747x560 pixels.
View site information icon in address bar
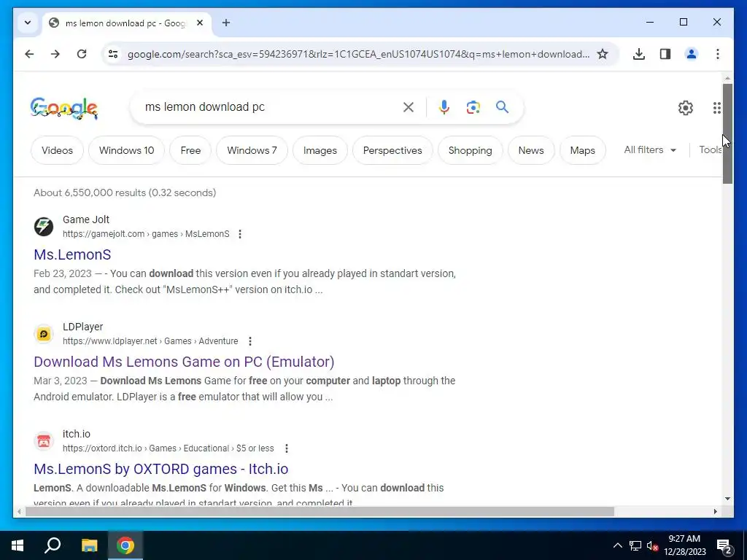(x=113, y=54)
